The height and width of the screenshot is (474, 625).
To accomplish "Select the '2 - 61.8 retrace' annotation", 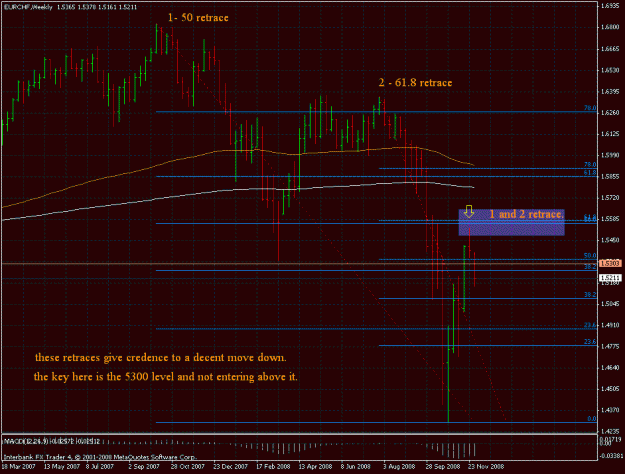I will coord(415,83).
